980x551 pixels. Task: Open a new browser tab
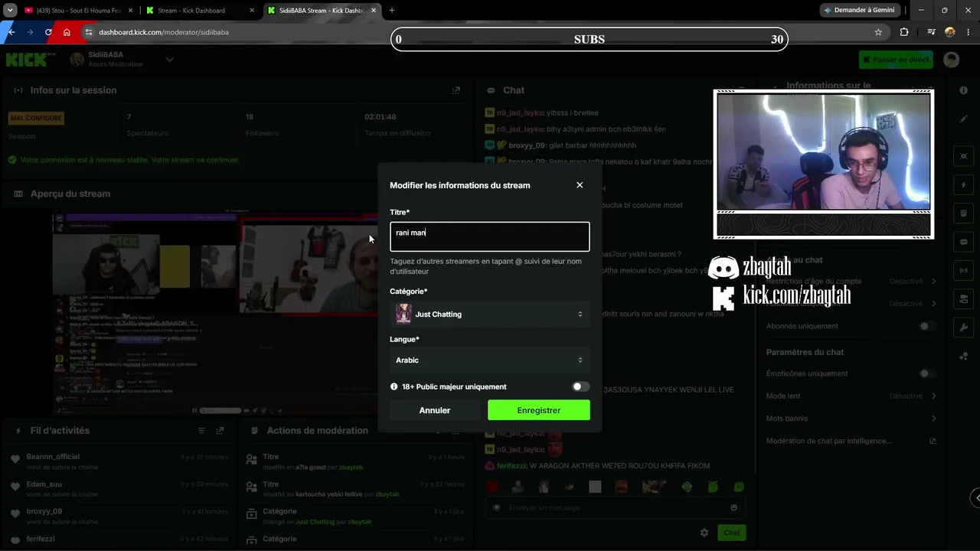[x=392, y=11]
